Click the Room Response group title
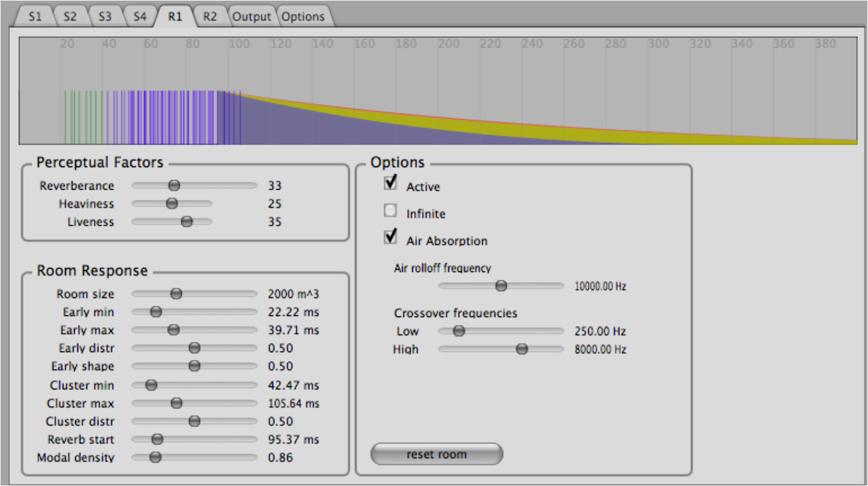The width and height of the screenshot is (868, 486). point(92,271)
